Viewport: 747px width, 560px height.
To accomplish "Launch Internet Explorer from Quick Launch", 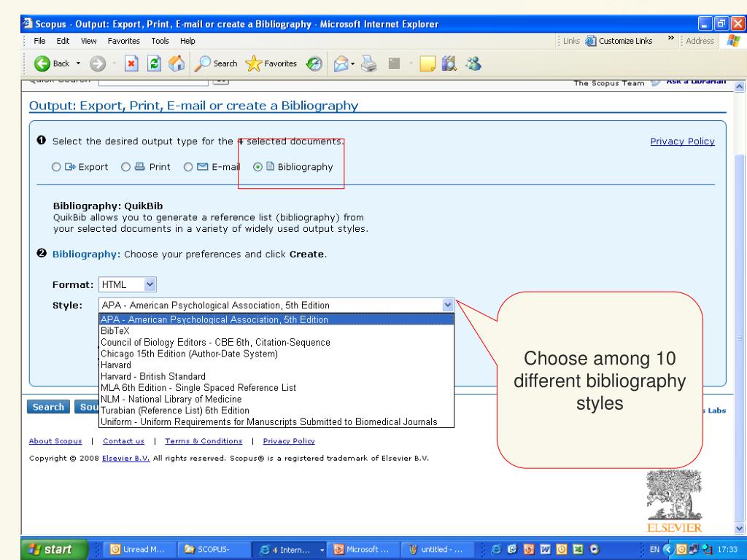I will pyautogui.click(x=496, y=549).
